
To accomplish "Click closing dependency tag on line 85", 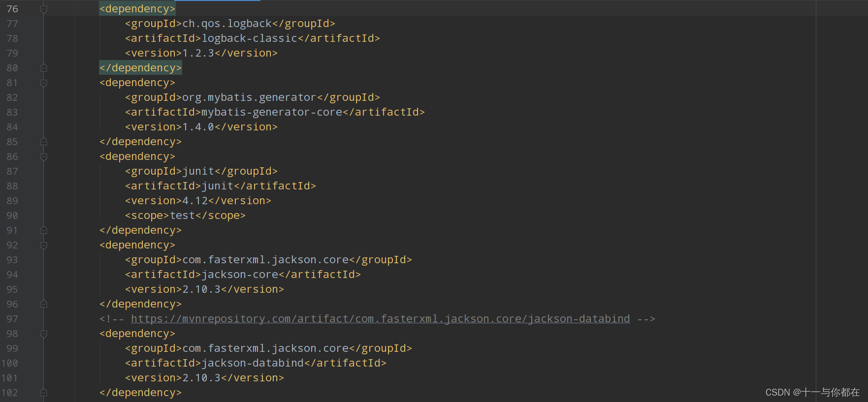I will coord(140,142).
